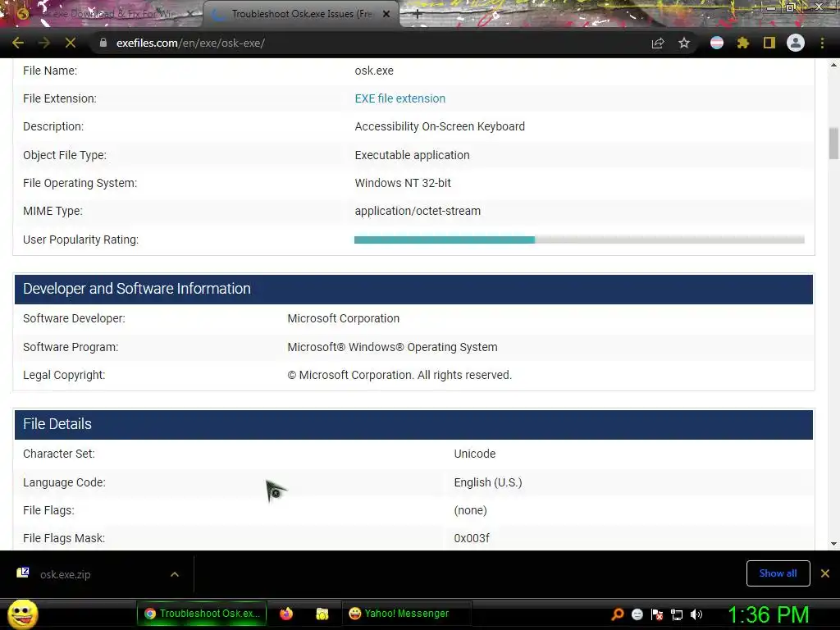The image size is (840, 630).
Task: Click the flag notification tray icon
Action: (x=657, y=614)
